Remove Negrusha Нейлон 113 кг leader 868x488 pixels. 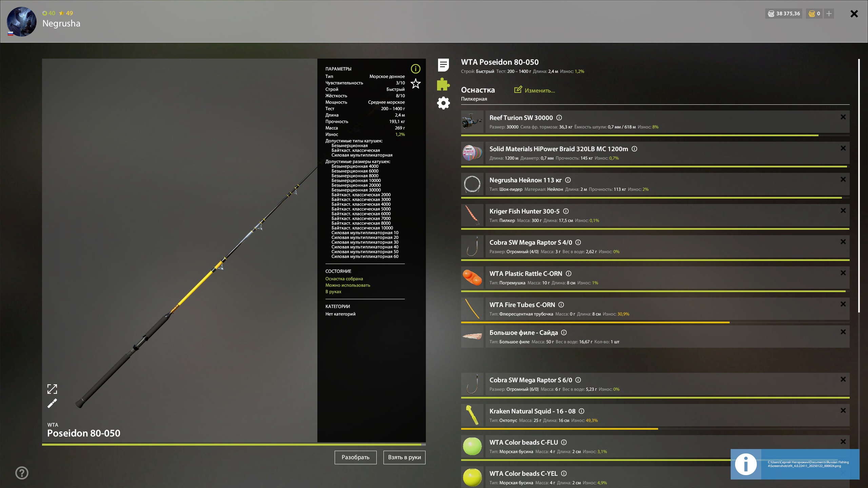point(843,179)
